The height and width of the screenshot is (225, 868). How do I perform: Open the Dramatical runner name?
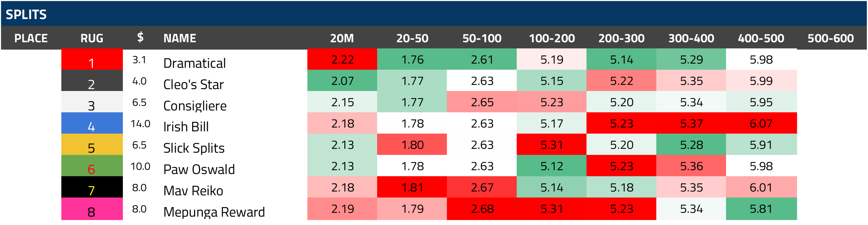pos(194,63)
